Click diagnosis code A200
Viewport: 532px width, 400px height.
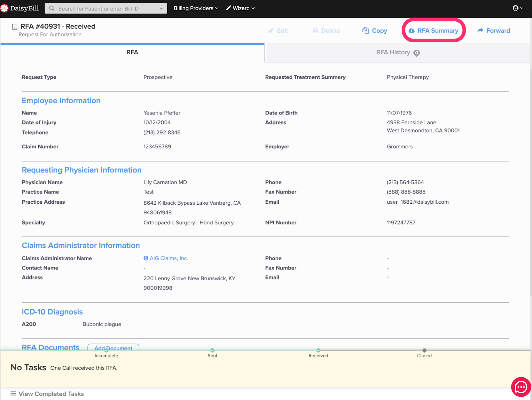29,324
